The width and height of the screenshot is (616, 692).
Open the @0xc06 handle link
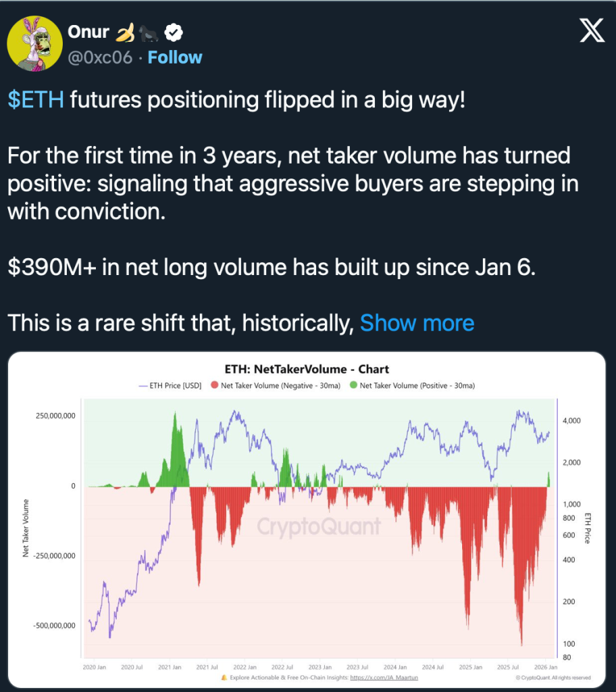click(99, 57)
